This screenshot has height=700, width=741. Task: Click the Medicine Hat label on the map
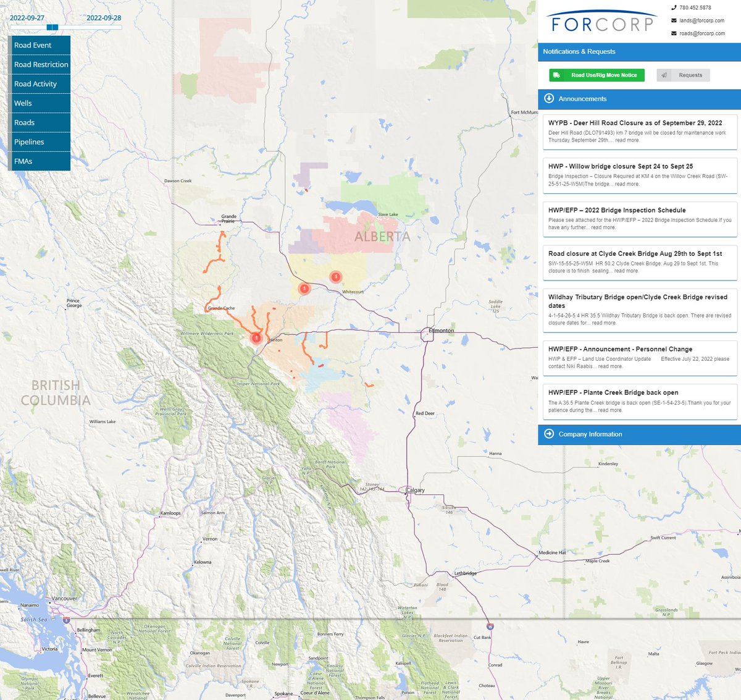click(552, 553)
